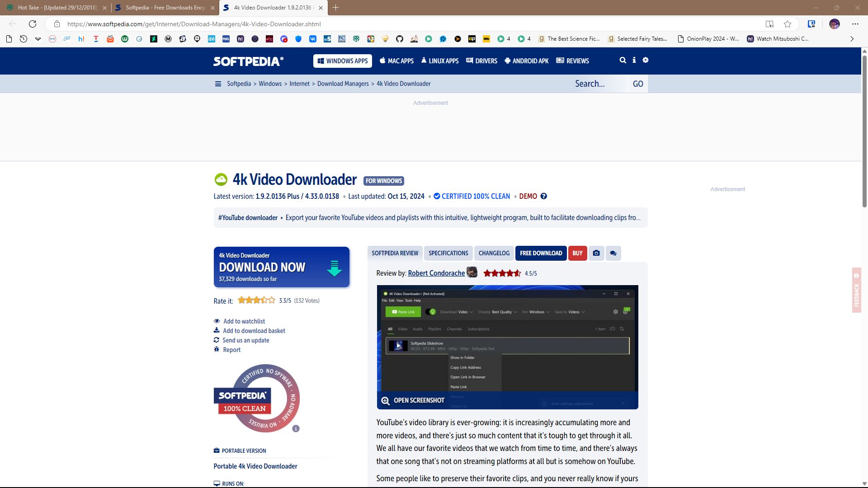The width and height of the screenshot is (868, 488).
Task: Switch to Softpedia Review tab
Action: [x=395, y=253]
